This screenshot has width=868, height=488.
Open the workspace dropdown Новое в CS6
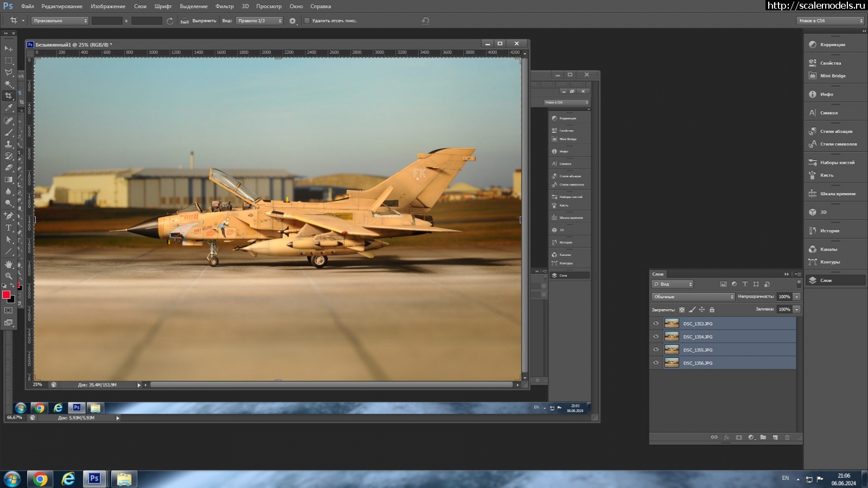point(830,21)
